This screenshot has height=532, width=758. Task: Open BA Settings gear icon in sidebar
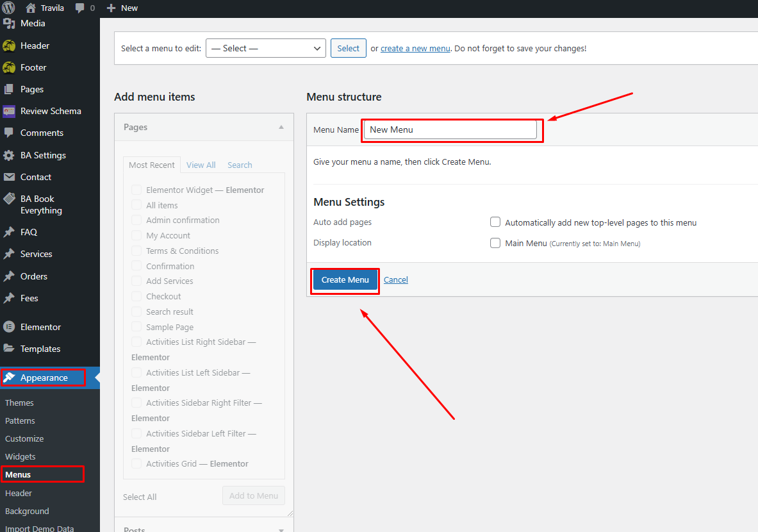(x=9, y=155)
